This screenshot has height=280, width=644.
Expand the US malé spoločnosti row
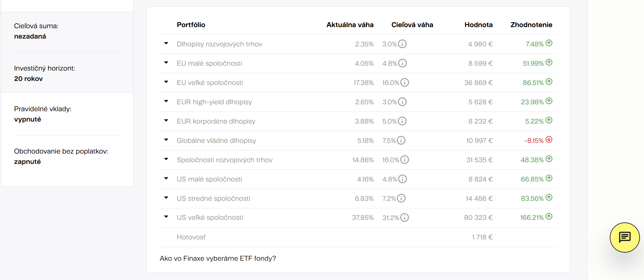coord(166,179)
